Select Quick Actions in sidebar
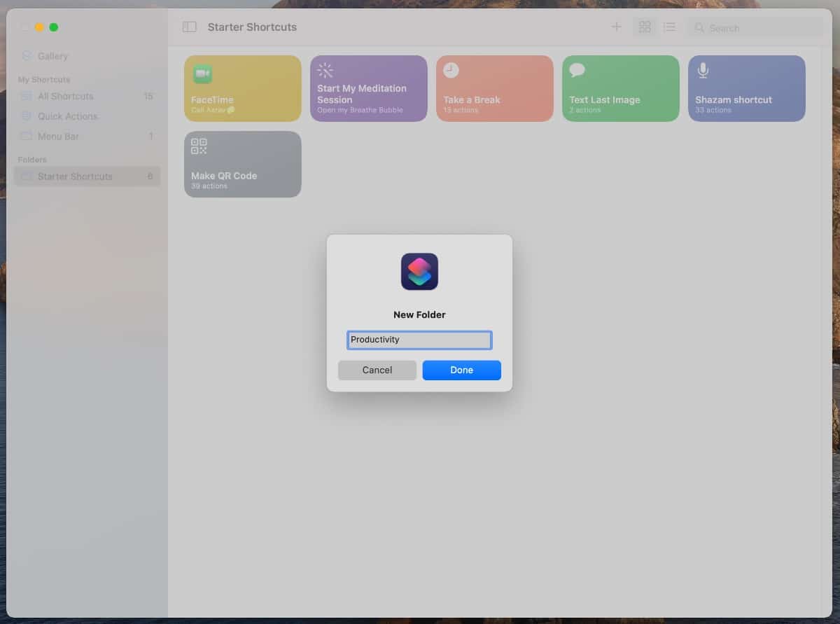Viewport: 840px width, 624px height. pos(87,116)
